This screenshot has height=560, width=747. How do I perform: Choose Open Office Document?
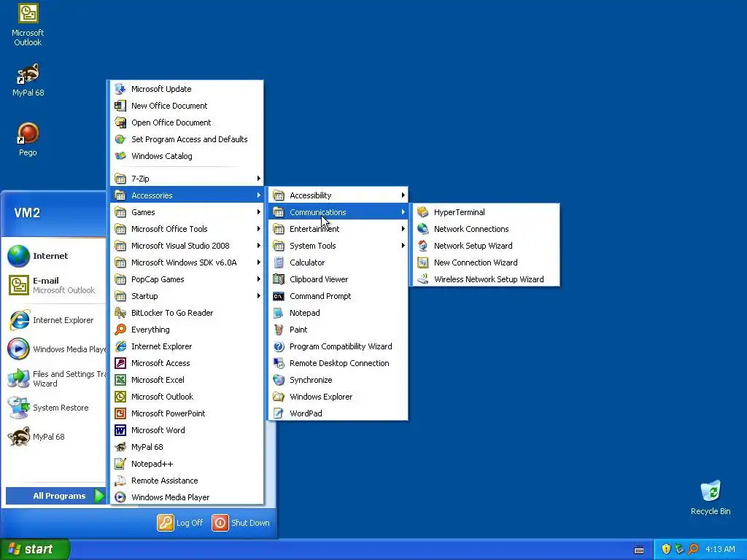(x=187, y=122)
